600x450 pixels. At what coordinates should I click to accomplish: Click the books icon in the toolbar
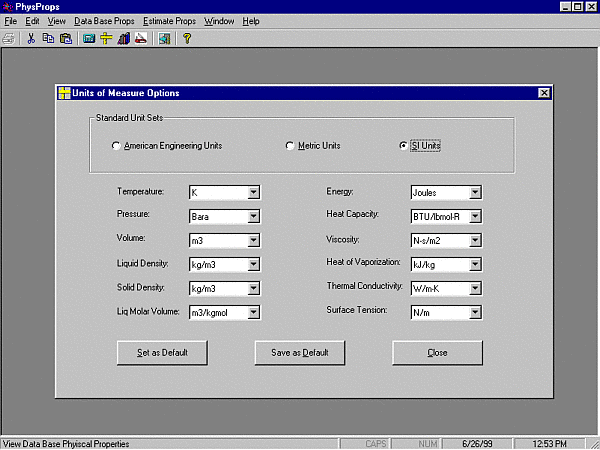(x=124, y=39)
